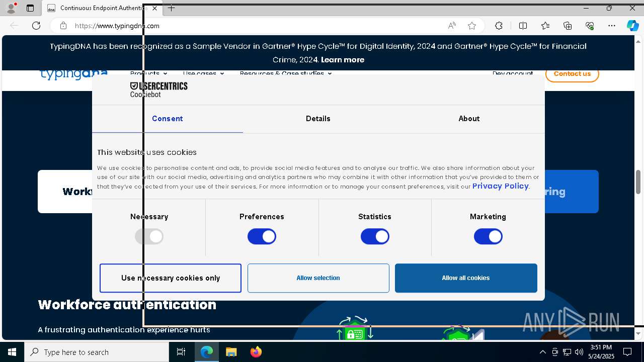644x362 pixels.
Task: Click the page vertical scrollbar thumb
Action: coord(638,182)
